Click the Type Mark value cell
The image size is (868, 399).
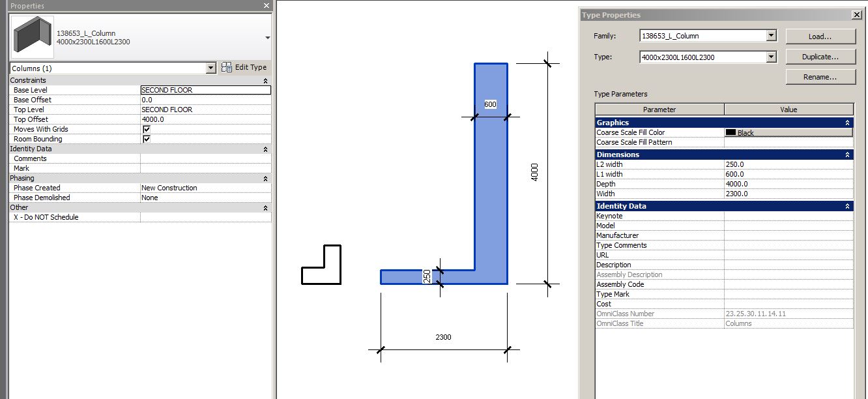[x=788, y=294]
